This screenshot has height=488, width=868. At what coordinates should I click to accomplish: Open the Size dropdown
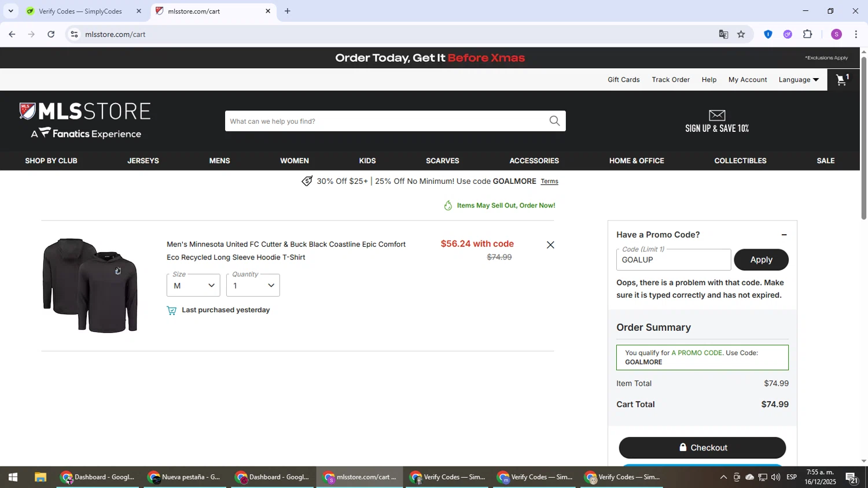(193, 285)
